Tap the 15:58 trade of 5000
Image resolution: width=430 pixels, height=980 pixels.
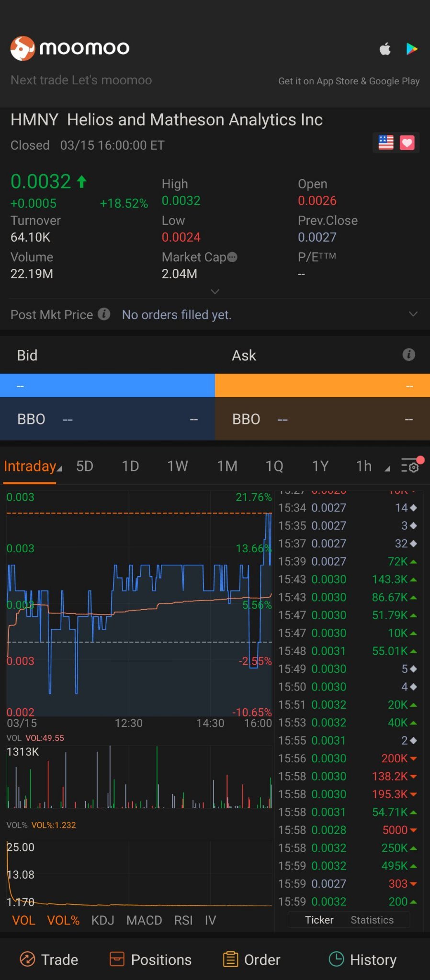pos(348,830)
